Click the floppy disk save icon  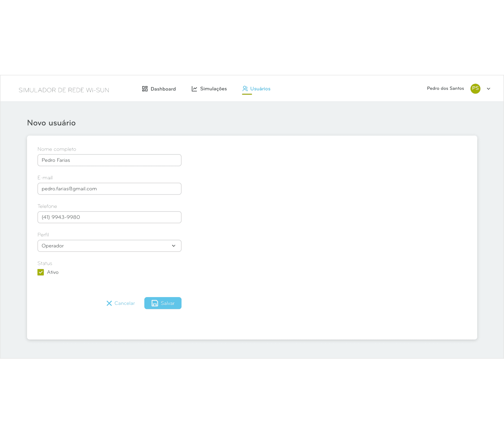(x=155, y=303)
